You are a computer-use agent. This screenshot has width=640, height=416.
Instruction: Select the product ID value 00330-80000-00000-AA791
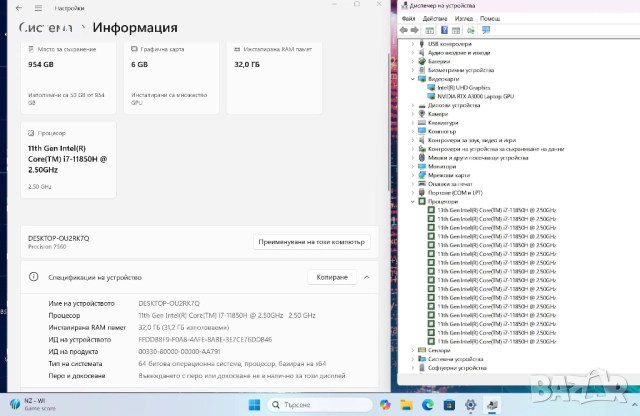tap(179, 351)
